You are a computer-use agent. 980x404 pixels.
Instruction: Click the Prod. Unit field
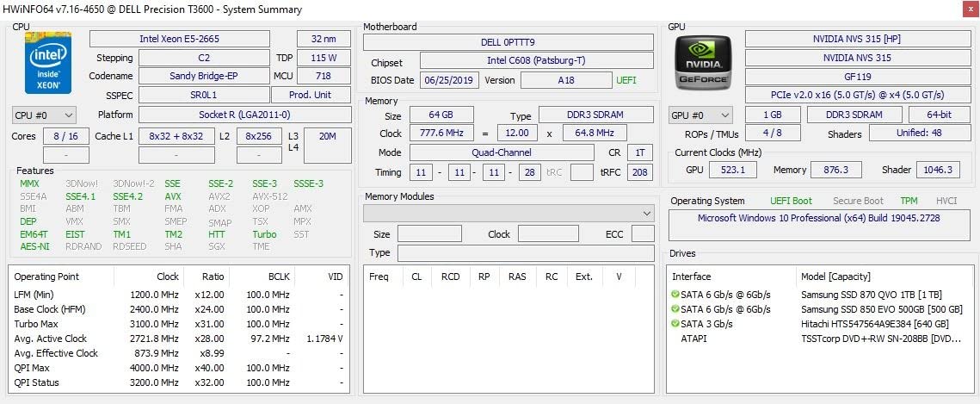point(311,95)
